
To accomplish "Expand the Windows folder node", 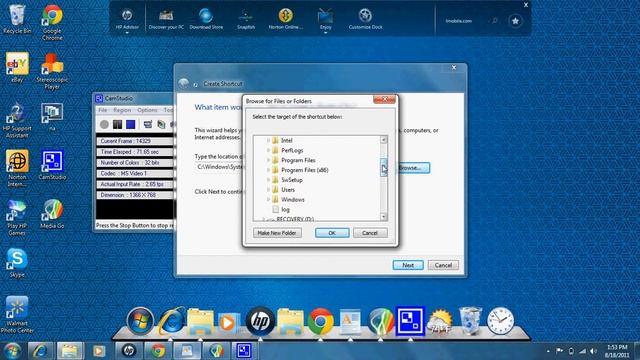I will tap(268, 199).
